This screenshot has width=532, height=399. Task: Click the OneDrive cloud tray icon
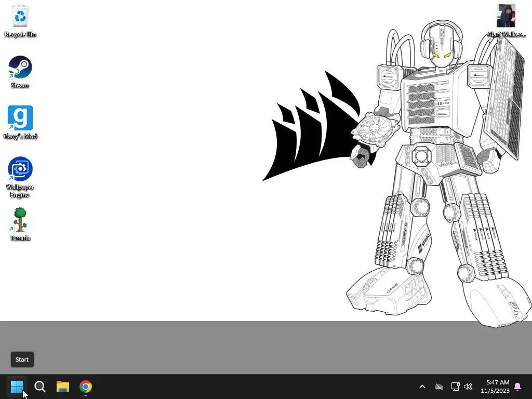coord(439,387)
